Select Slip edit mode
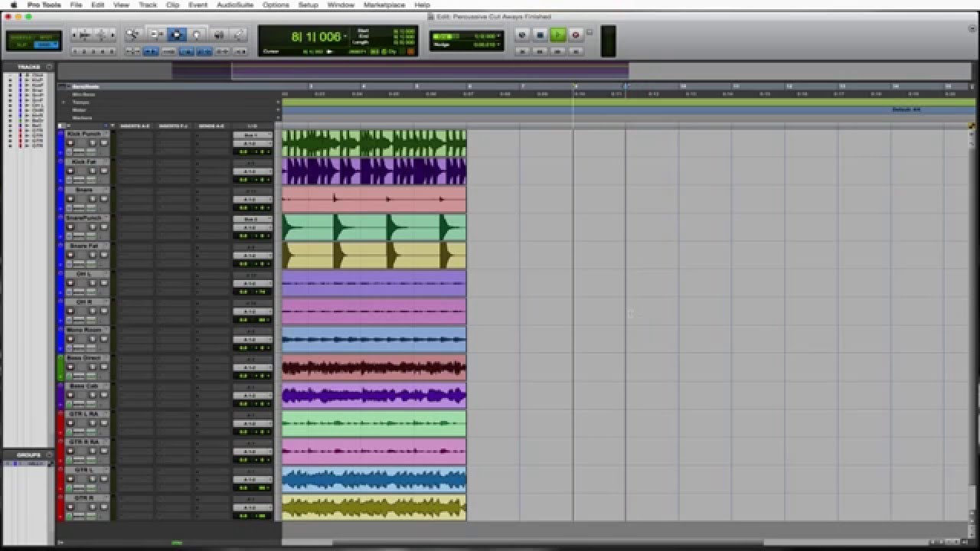The width and height of the screenshot is (980, 551). click(20, 45)
